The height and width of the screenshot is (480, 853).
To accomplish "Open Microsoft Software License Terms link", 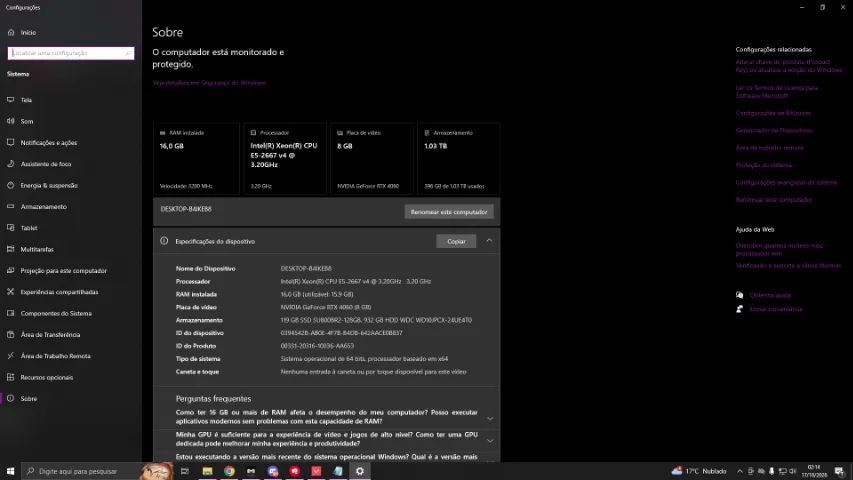I will coord(777,91).
